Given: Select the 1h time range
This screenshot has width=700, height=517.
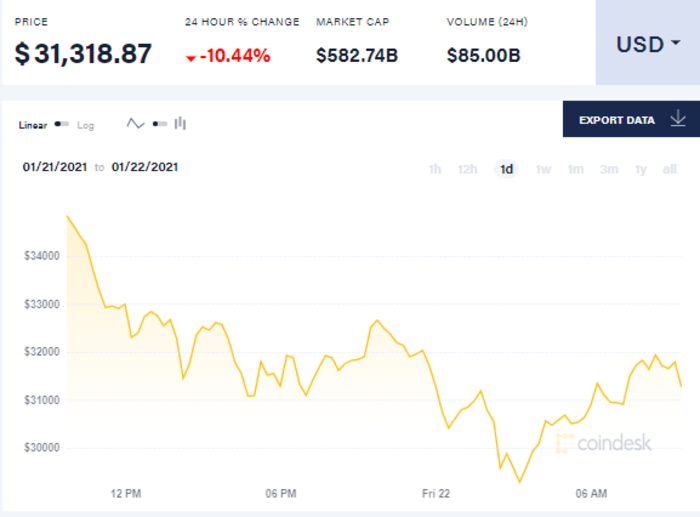Looking at the screenshot, I should 435,169.
